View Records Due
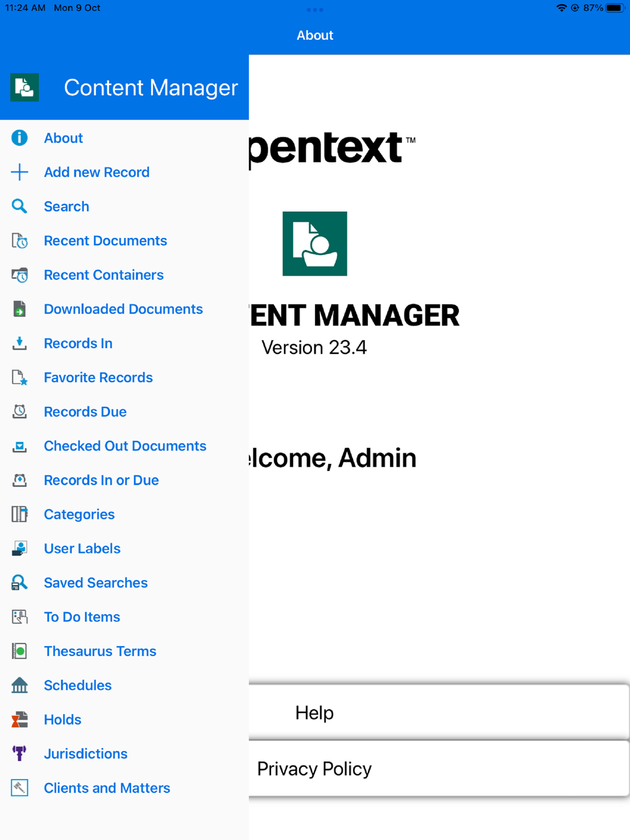This screenshot has width=630, height=840. coord(85,412)
